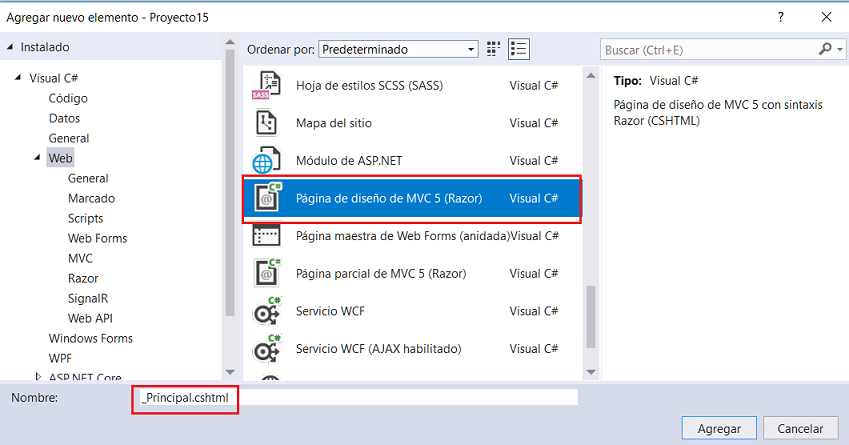Select MVC subcategory
Image resolution: width=849 pixels, height=445 pixels.
coord(80,258)
